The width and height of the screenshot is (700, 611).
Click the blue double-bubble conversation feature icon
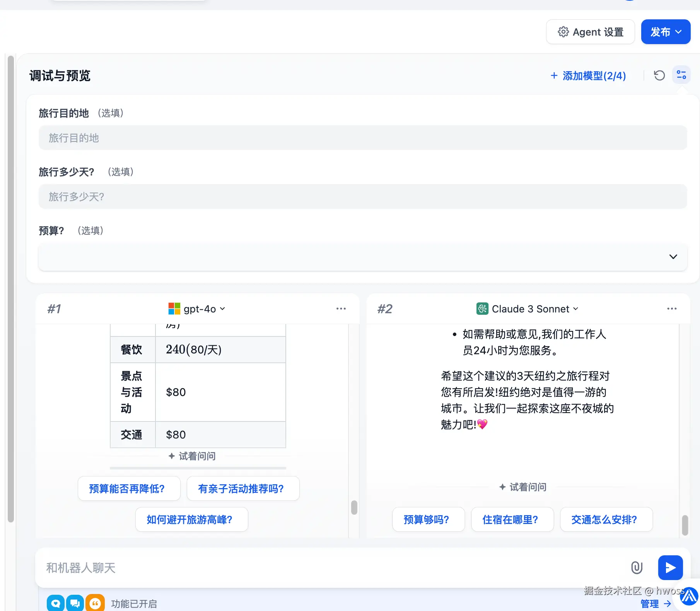tap(75, 603)
